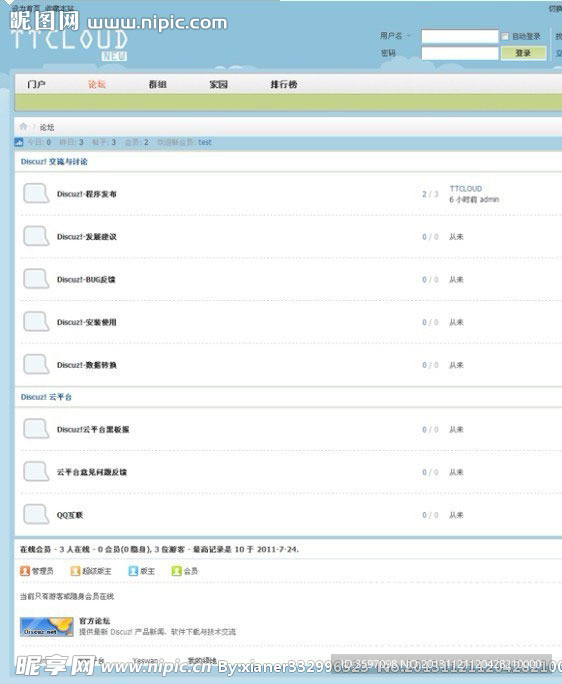Click the Discuz.net official forum logo
Viewport: 562px width, 684px height.
pos(47,627)
